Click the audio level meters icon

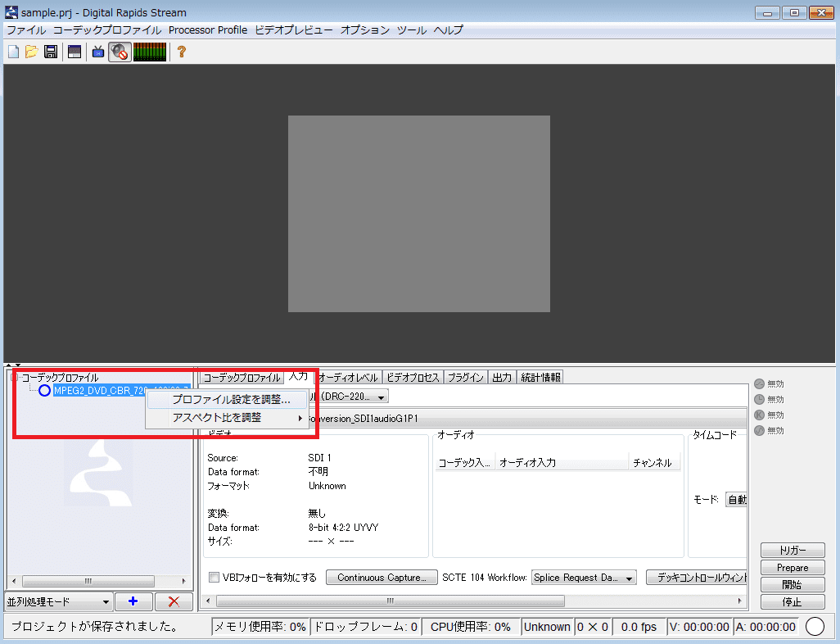click(150, 52)
